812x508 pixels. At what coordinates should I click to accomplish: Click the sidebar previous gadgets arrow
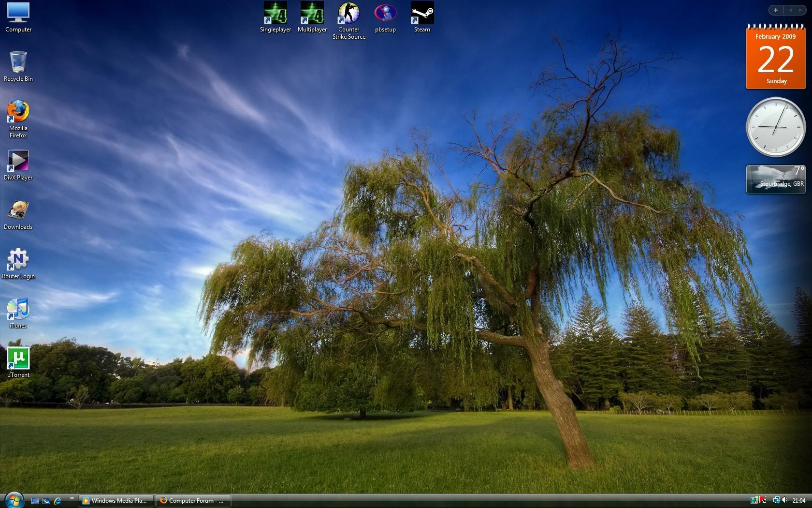791,10
